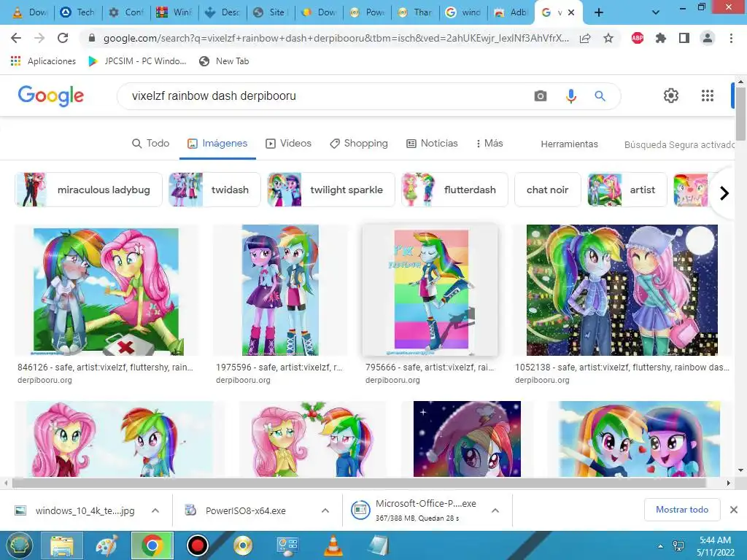Open Paint from the taskbar
This screenshot has height=560, width=747.
pos(107,545)
